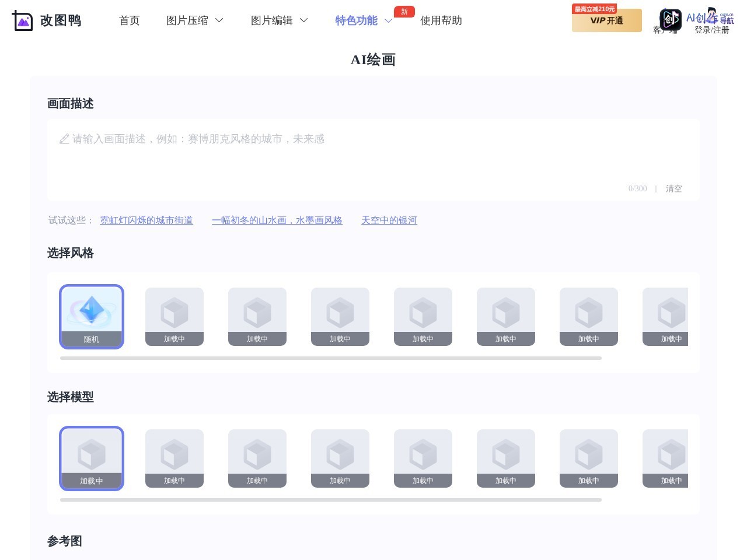Click the 选择风格 horizontal scrollbar
The height and width of the screenshot is (560, 747).
point(331,358)
